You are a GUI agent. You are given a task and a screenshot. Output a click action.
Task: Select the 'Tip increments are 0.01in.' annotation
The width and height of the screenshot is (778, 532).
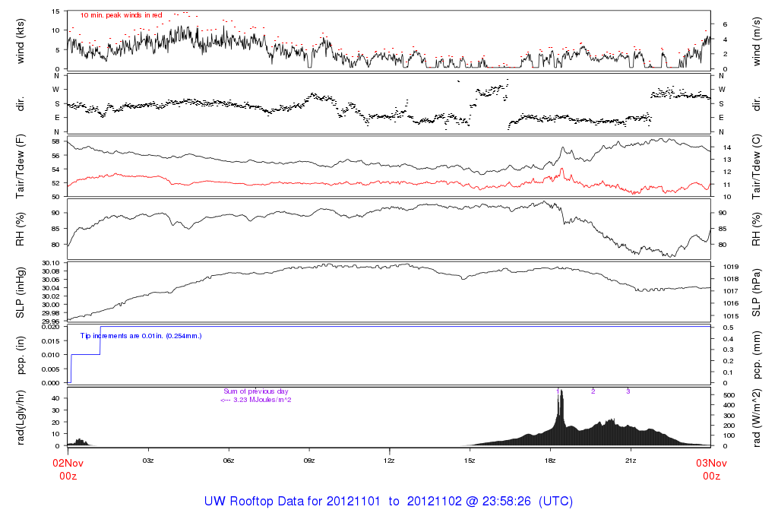pyautogui.click(x=141, y=335)
